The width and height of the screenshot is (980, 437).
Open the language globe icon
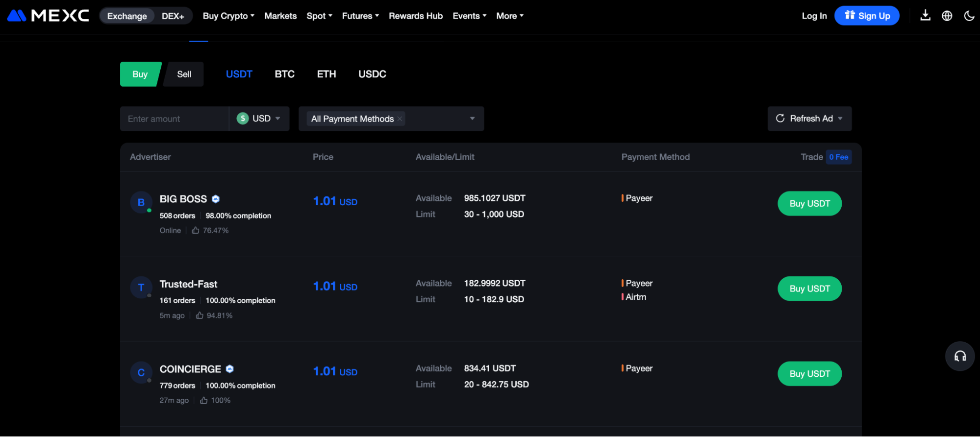pyautogui.click(x=947, y=16)
